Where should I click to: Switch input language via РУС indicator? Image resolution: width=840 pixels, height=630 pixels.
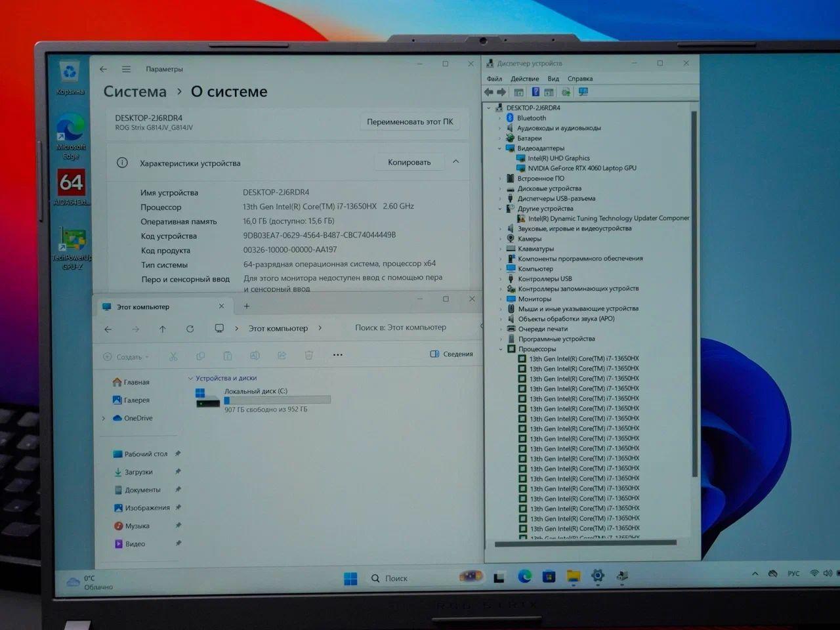point(793,574)
